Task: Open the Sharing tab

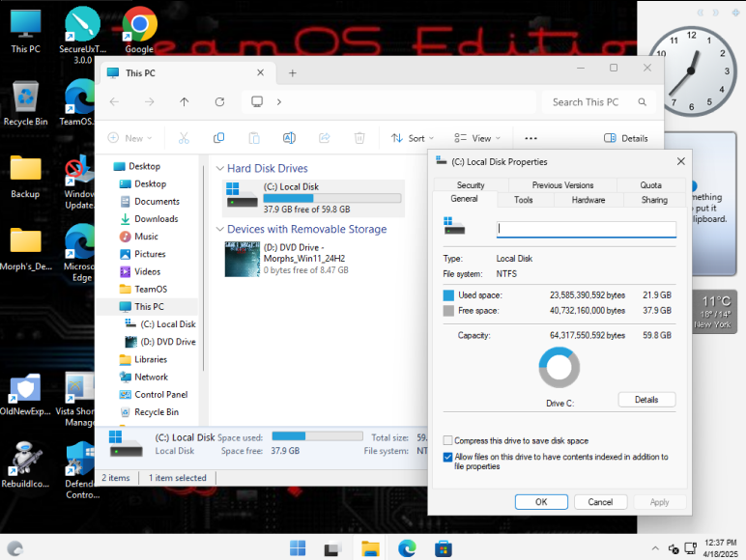Action: click(x=654, y=200)
